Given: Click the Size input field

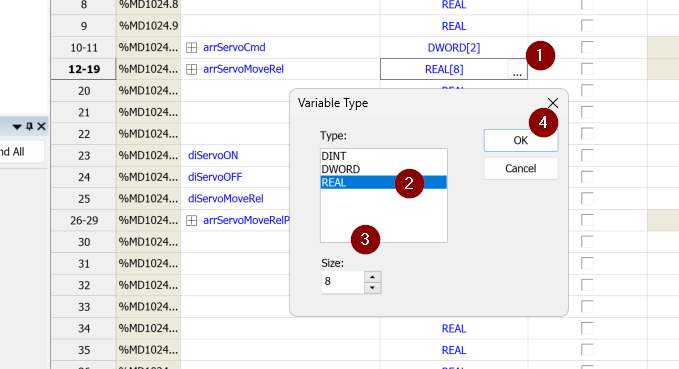Looking at the screenshot, I should pyautogui.click(x=343, y=282).
